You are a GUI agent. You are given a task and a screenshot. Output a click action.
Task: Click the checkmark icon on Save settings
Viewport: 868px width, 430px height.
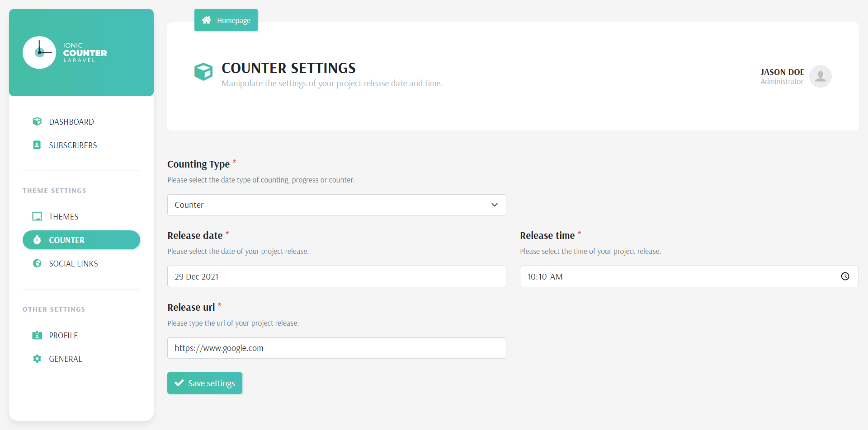click(x=179, y=383)
